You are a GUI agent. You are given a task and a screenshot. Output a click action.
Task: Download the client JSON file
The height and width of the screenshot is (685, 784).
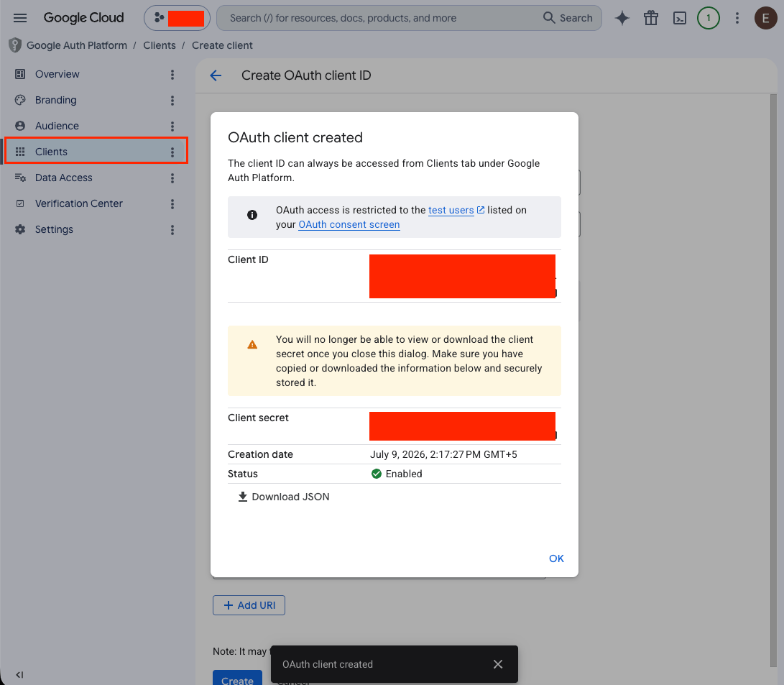284,497
